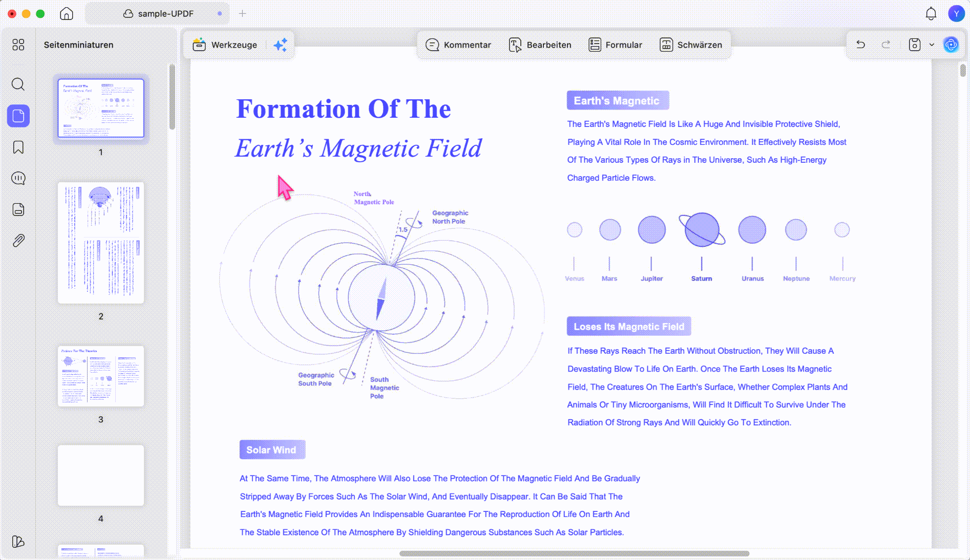Click the South Magnetic Pole label
Image resolution: width=970 pixels, height=560 pixels.
pos(384,387)
